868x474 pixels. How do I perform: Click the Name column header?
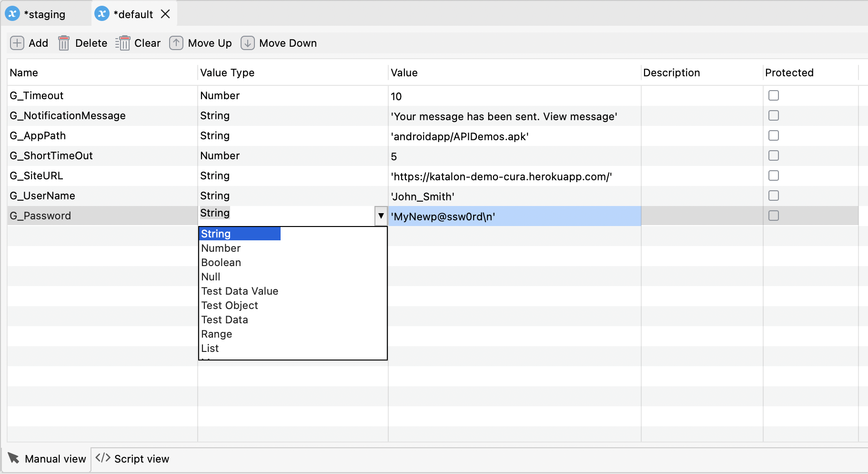point(102,72)
